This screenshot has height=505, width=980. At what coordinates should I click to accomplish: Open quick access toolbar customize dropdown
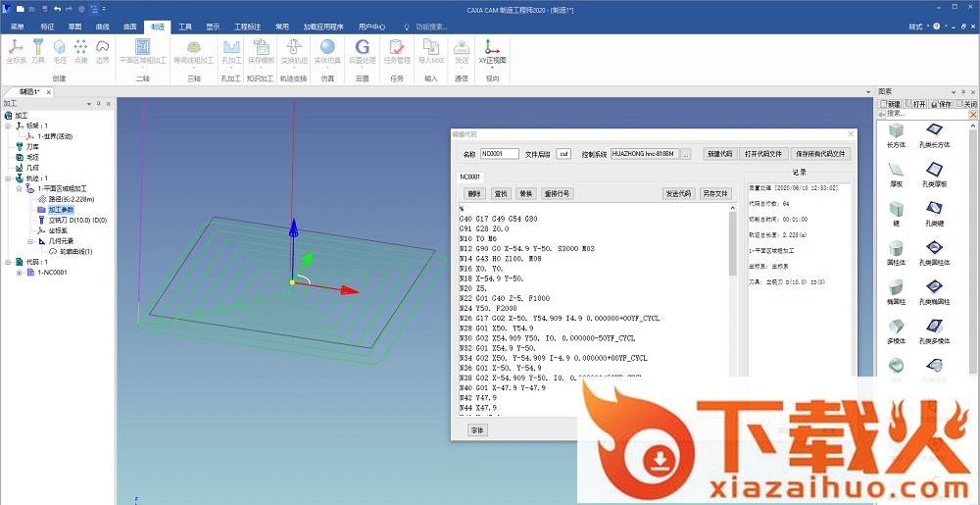(x=104, y=9)
